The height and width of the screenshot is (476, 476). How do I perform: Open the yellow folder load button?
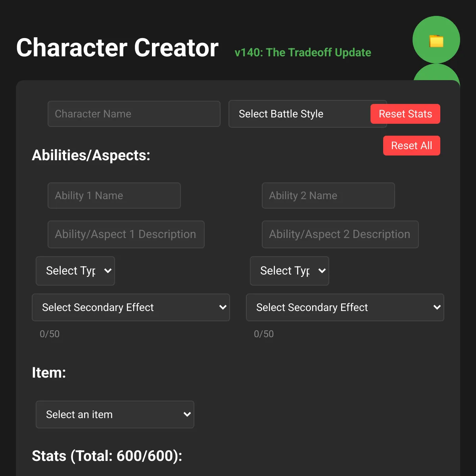pyautogui.click(x=436, y=40)
